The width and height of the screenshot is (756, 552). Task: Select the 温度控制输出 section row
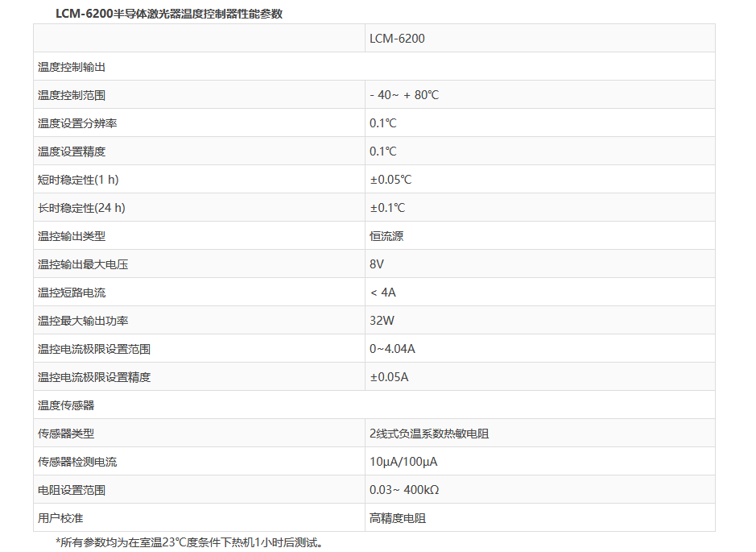72,67
